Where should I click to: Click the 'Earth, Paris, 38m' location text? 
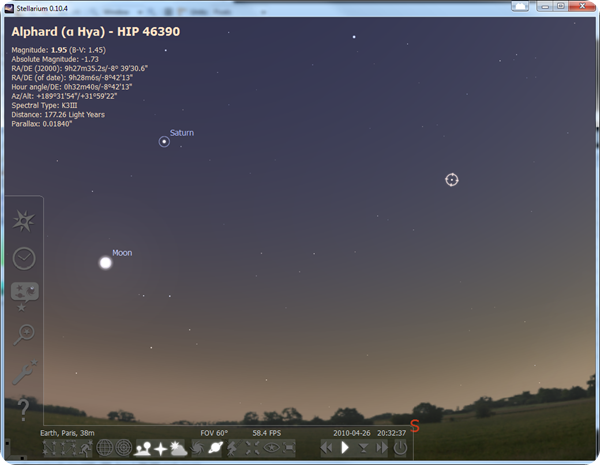click(x=67, y=433)
